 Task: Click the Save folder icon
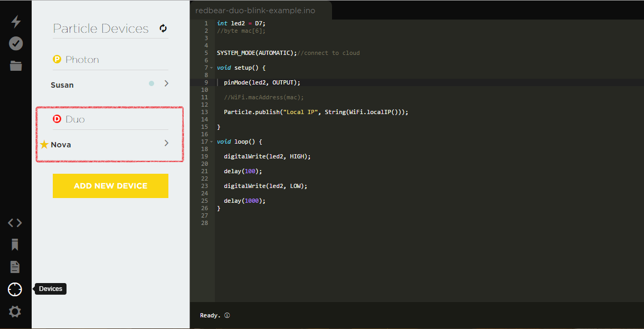(x=16, y=65)
